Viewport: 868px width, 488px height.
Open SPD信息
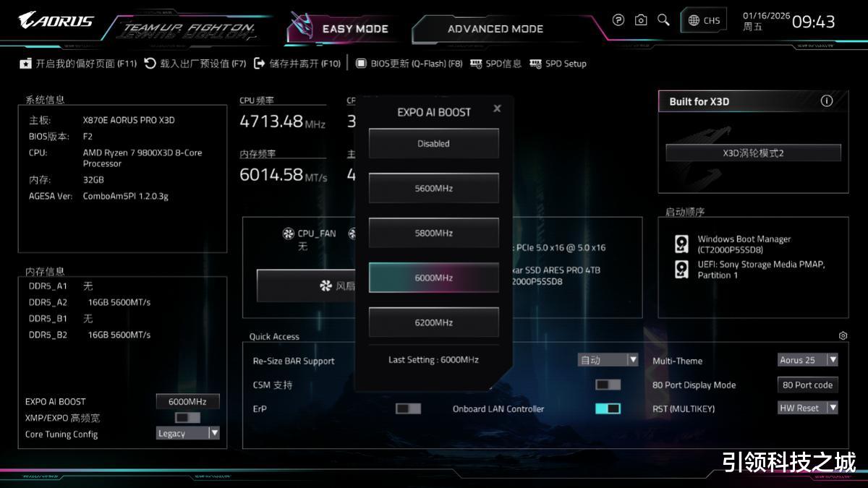coord(495,64)
